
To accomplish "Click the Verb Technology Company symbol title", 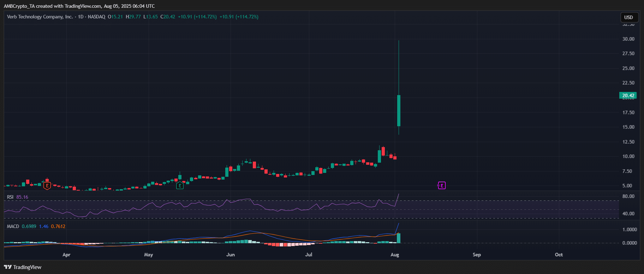I will point(40,17).
